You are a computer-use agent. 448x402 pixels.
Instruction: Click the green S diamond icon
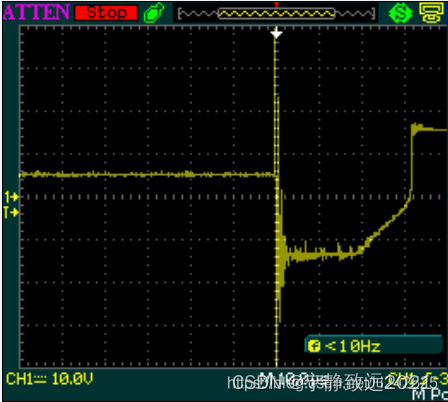click(x=401, y=13)
